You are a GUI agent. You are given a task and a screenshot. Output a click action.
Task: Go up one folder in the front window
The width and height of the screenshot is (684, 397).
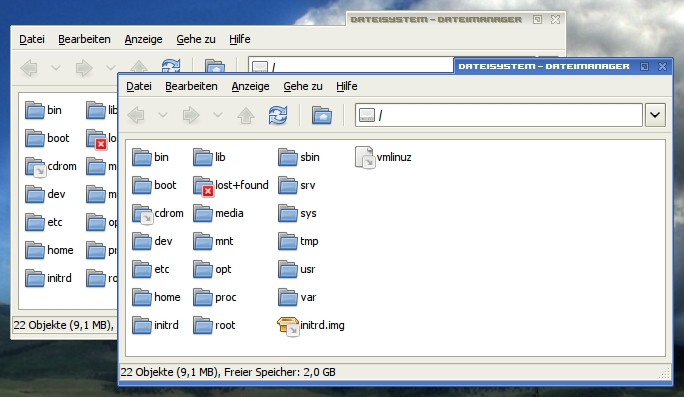[x=246, y=115]
